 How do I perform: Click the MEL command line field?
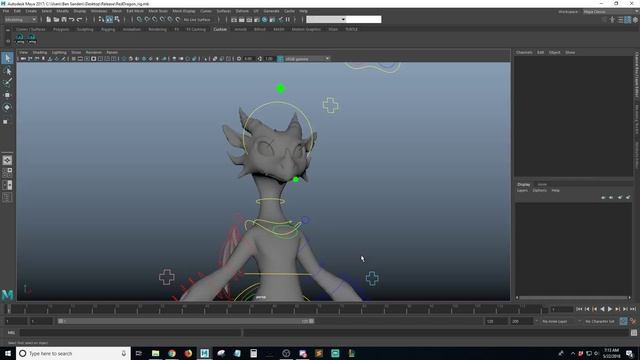[x=130, y=333]
